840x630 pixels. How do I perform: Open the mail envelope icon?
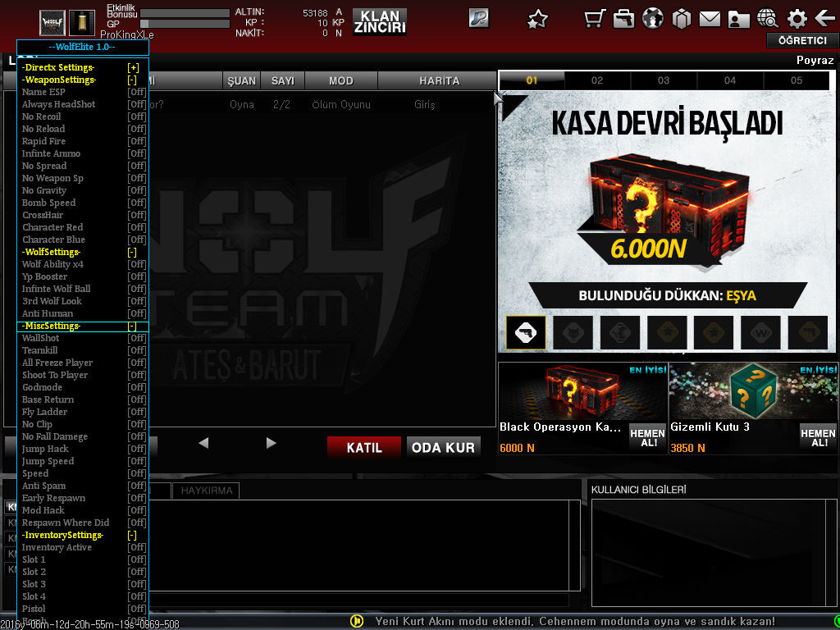[710, 20]
